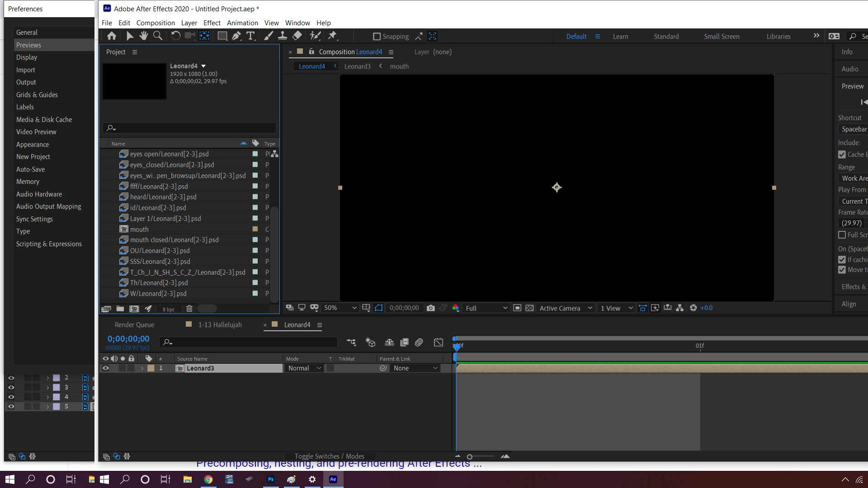Screen dimensions: 868x488
Task: Select the Hand tool
Action: pyautogui.click(x=144, y=36)
